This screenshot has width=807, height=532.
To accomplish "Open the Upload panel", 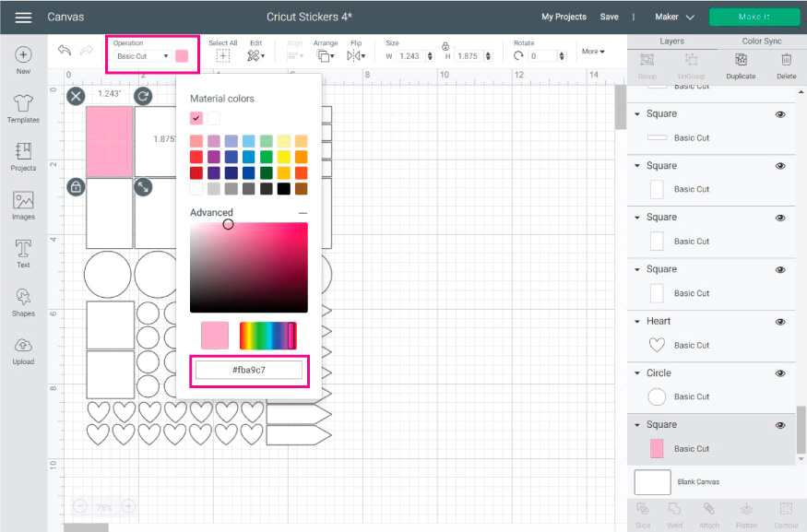I will (x=23, y=351).
